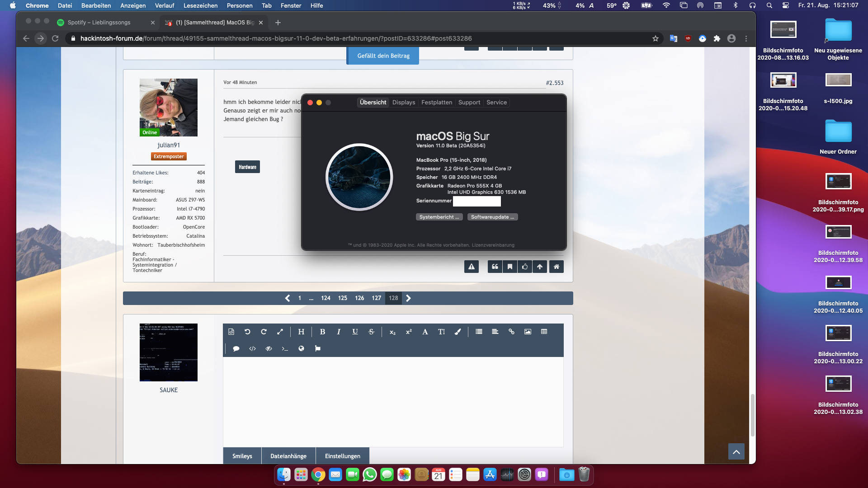The width and height of the screenshot is (868, 488).
Task: Toggle italic formatting in editor
Action: 339,332
